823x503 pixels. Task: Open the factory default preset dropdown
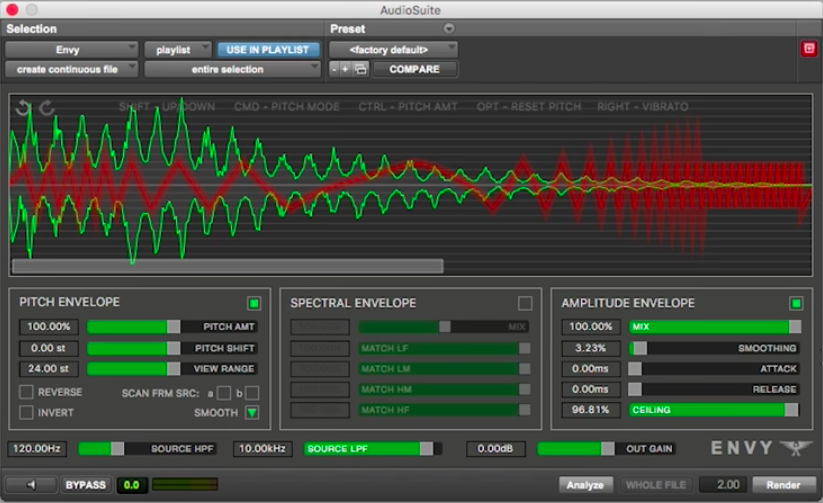click(x=393, y=49)
